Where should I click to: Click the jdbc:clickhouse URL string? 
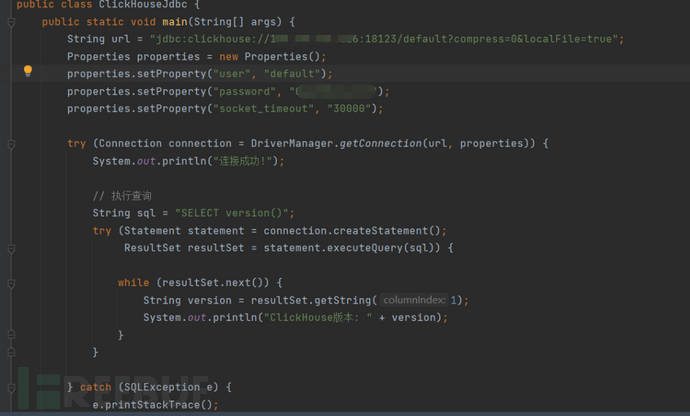pyautogui.click(x=384, y=39)
